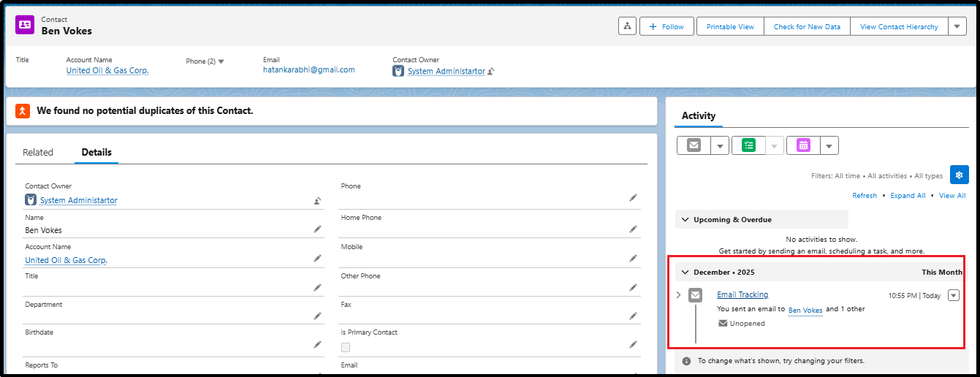980x377 pixels.
Task: Toggle the Is Primary Contact checkbox
Action: (x=346, y=347)
